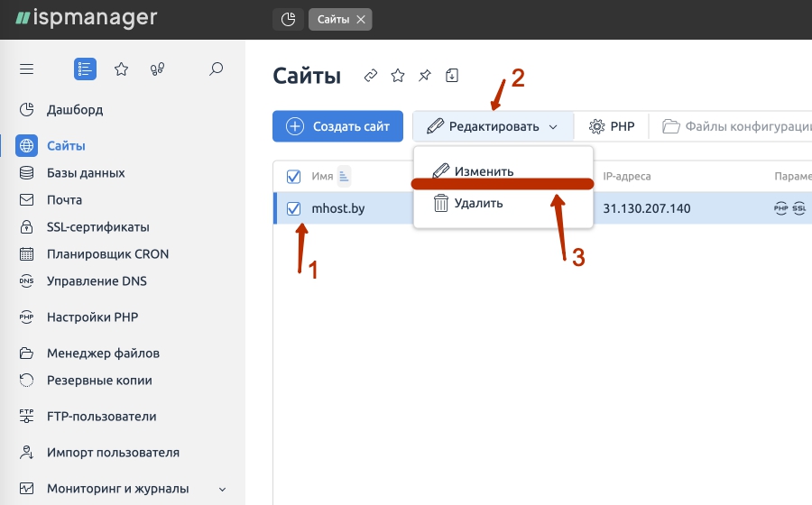The image size is (812, 505).
Task: Open favorites star icon in sidebar header
Action: coord(121,69)
